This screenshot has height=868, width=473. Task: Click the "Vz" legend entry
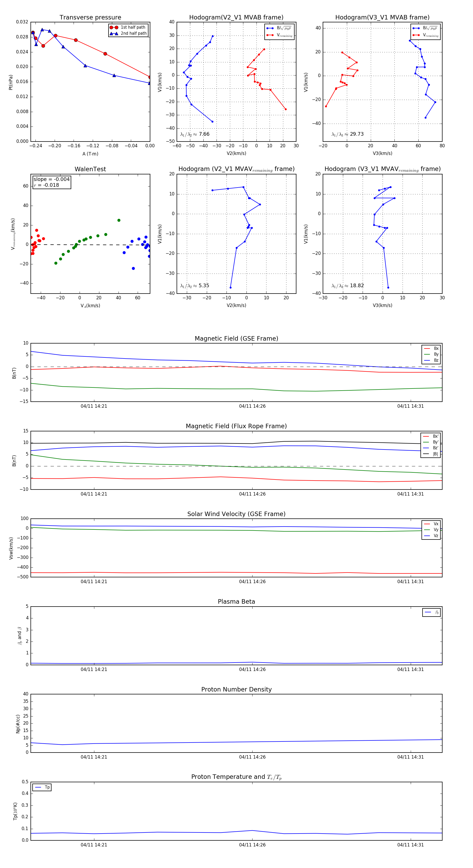(431, 536)
